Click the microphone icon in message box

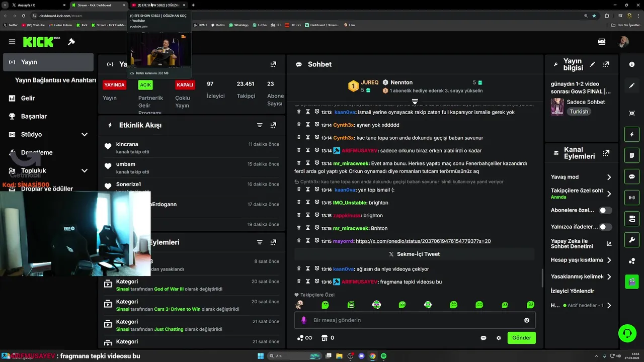click(x=303, y=320)
